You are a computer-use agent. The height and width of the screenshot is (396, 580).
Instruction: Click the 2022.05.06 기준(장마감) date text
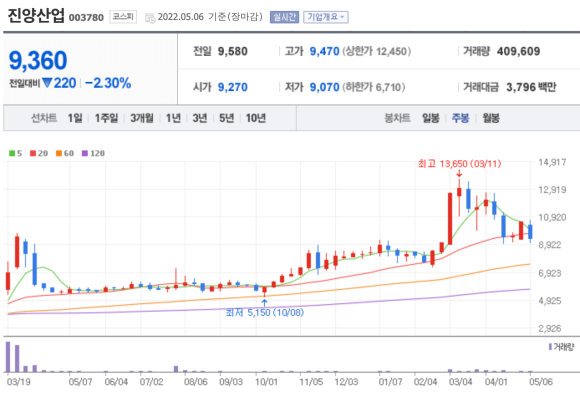tap(210, 17)
